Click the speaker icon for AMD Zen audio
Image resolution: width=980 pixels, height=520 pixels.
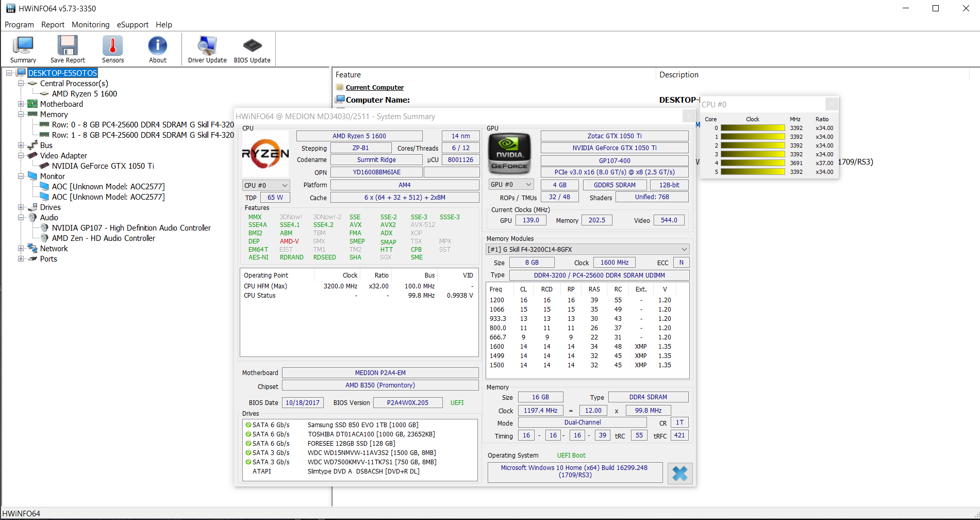(44, 238)
